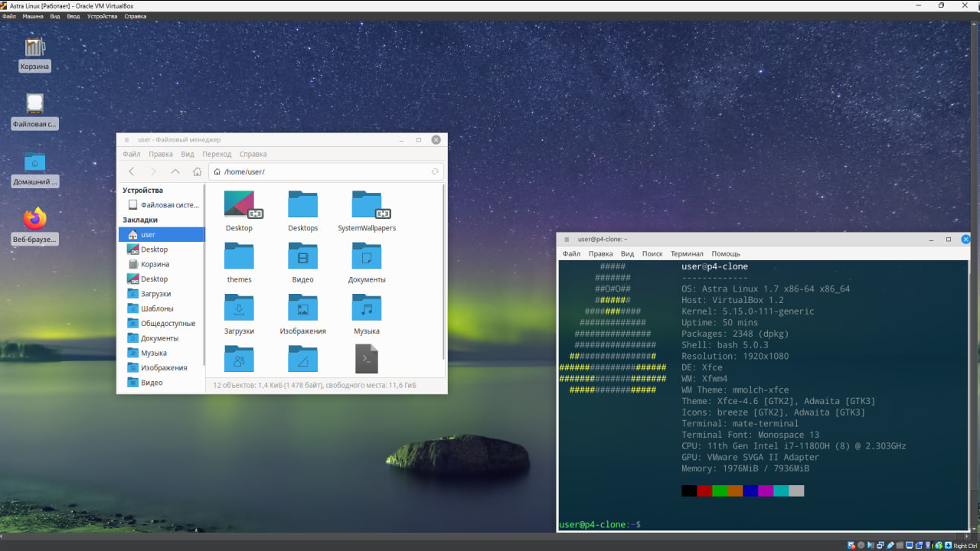Open the Справка menu in the file manager

coord(253,155)
